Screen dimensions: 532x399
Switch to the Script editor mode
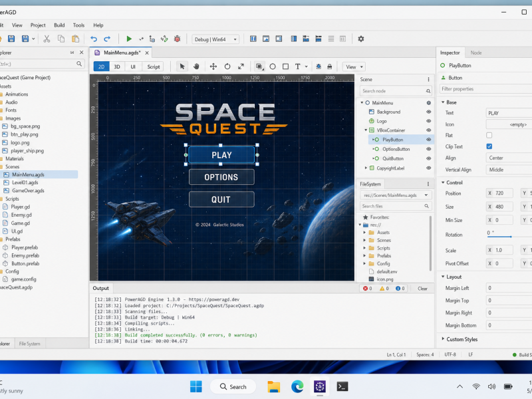coord(154,67)
